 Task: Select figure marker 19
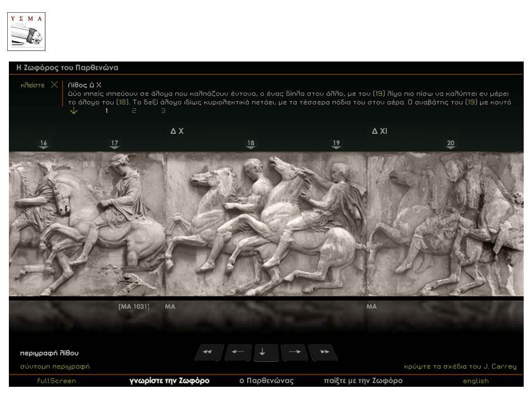[x=336, y=145]
